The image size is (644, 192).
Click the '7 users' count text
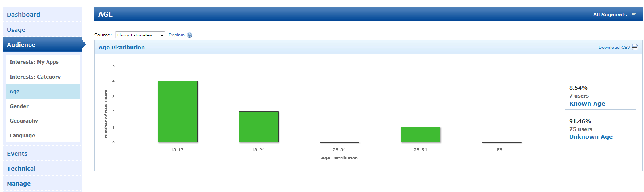579,96
